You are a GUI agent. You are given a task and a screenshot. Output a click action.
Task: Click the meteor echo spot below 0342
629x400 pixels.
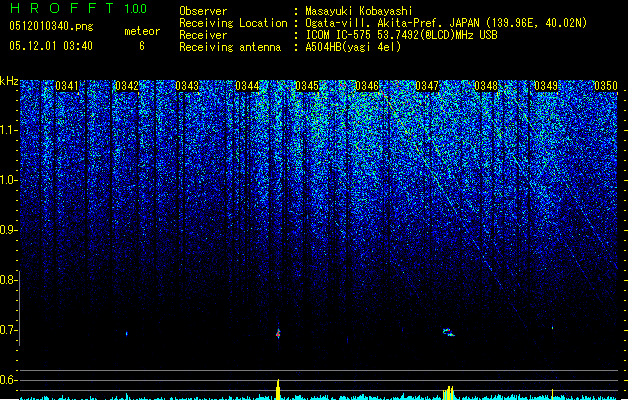tap(127, 333)
